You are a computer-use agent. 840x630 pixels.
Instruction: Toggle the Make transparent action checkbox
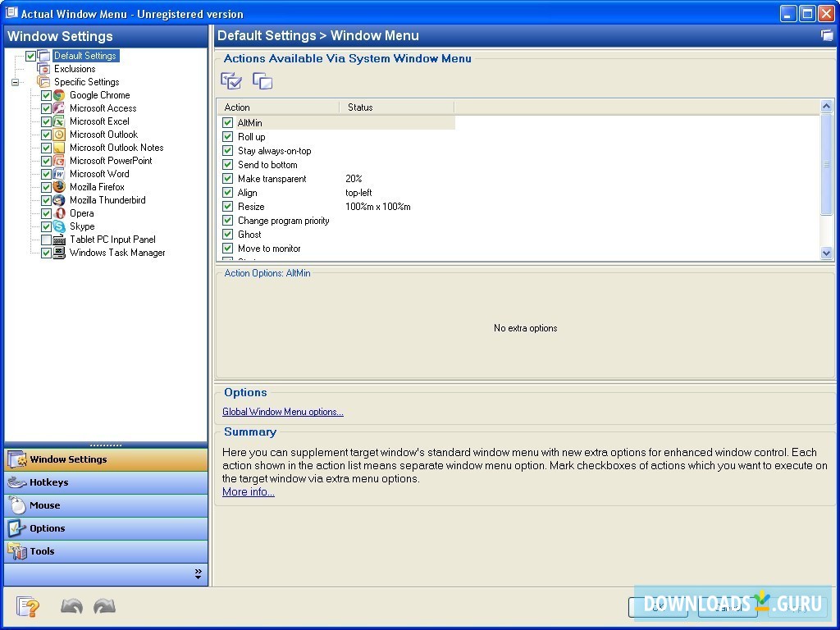pyautogui.click(x=228, y=179)
